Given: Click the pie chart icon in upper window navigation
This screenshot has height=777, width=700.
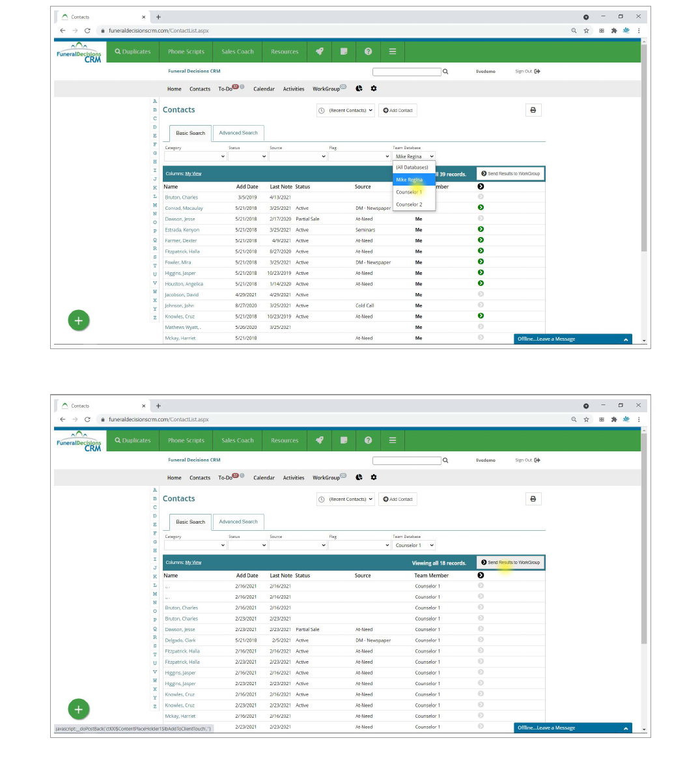Looking at the screenshot, I should click(x=359, y=89).
